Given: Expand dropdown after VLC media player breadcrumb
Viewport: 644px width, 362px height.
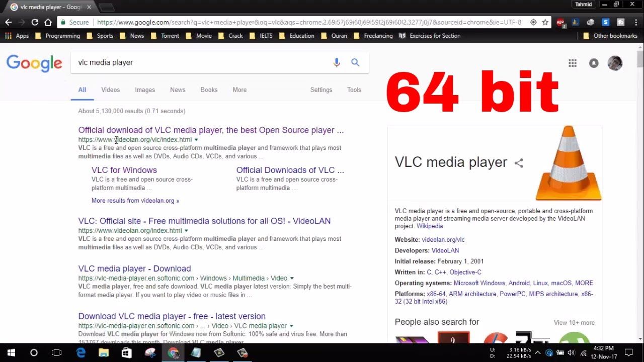Looking at the screenshot, I should click(x=291, y=326).
